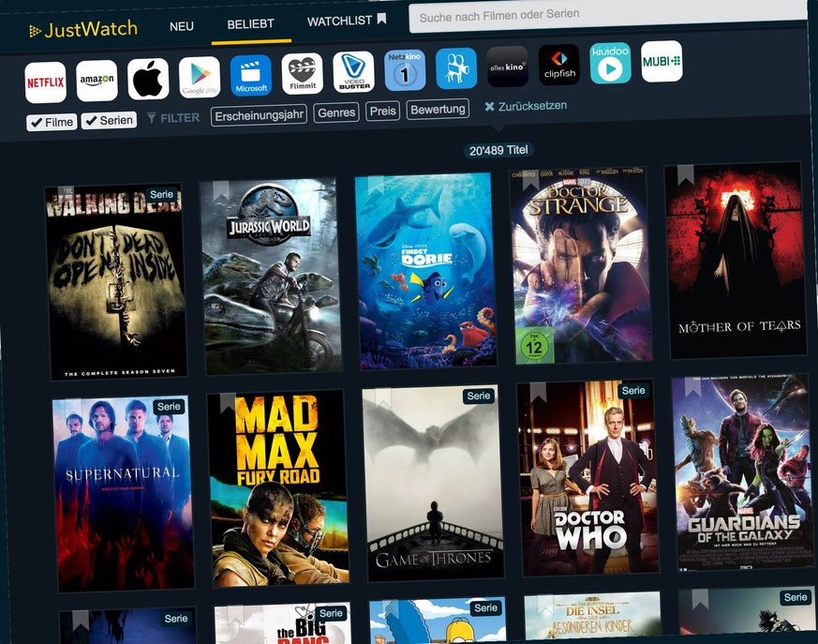Open the Doctor Strange poster

581,265
